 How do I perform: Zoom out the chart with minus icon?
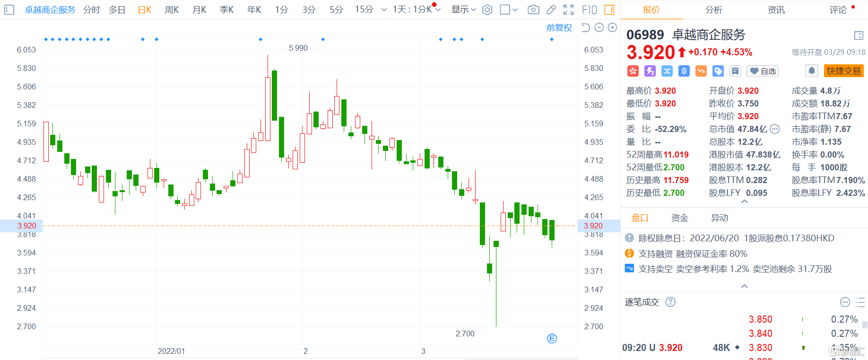coord(599,28)
